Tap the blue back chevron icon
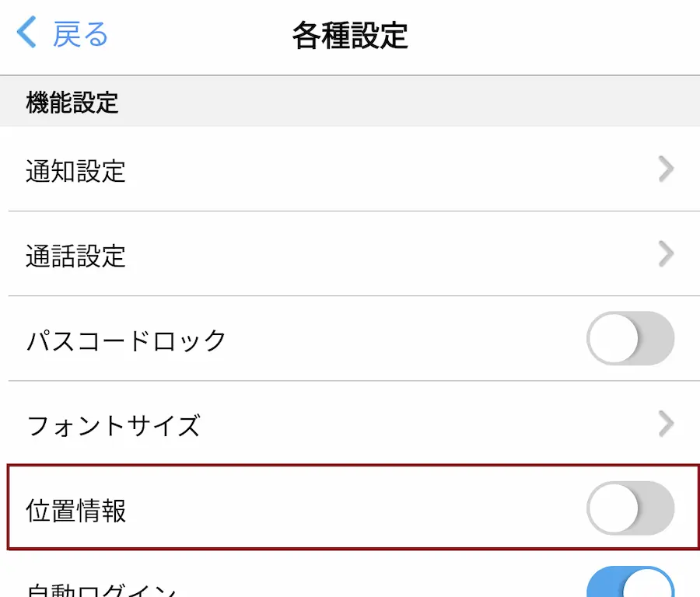 tap(26, 32)
